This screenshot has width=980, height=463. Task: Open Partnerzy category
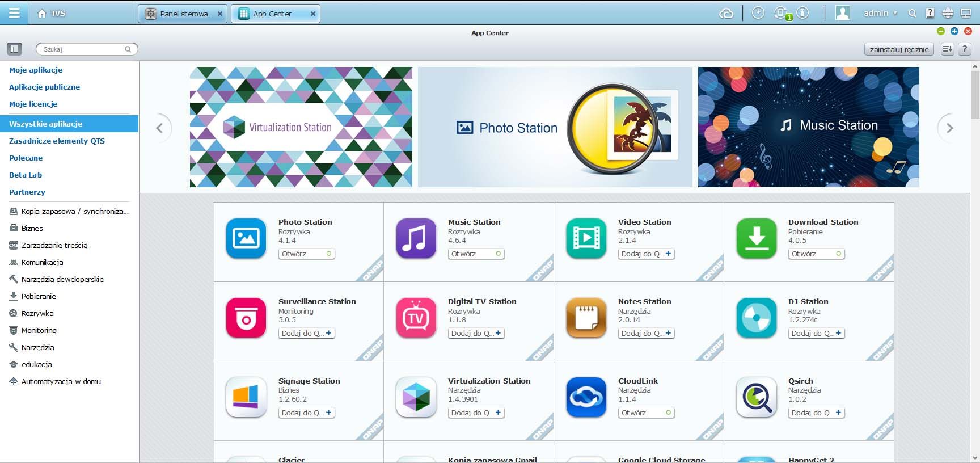(x=27, y=192)
